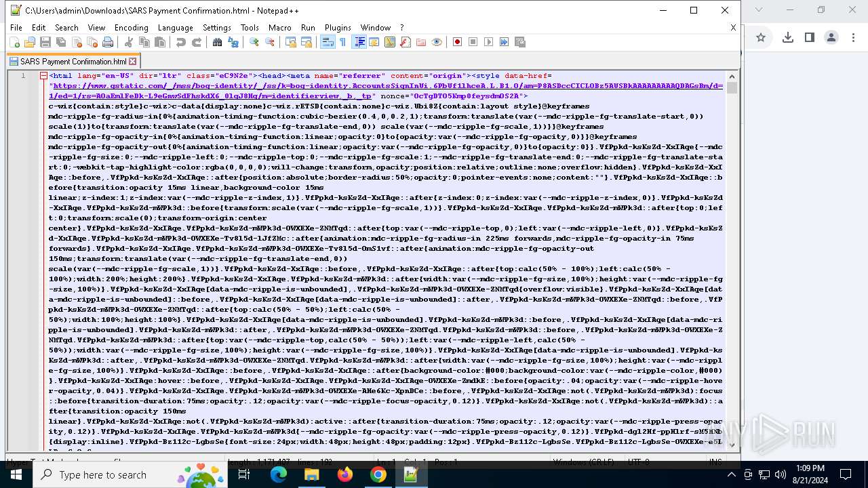Click the Copy toolbar icon
The width and height of the screenshot is (868, 488).
(x=144, y=42)
